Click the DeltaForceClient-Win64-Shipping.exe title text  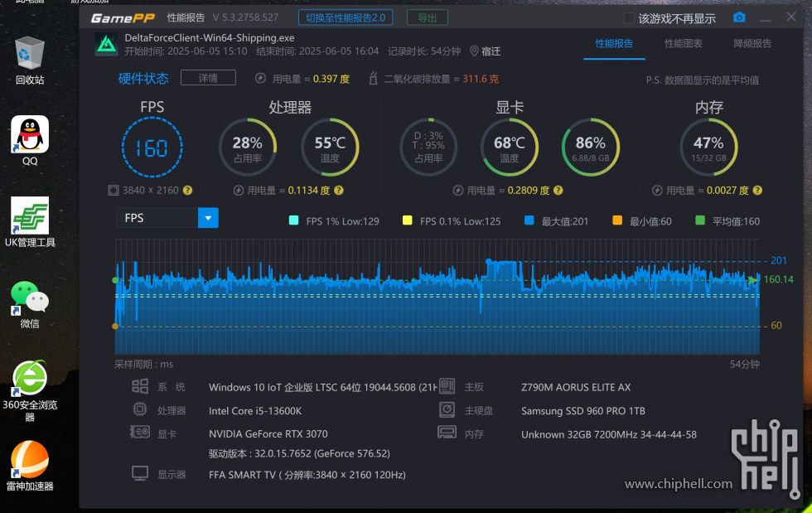point(210,38)
